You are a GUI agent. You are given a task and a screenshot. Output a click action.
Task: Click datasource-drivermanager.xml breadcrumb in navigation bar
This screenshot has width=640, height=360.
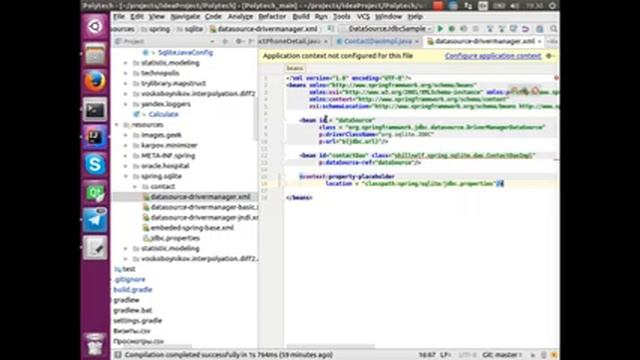tap(263, 29)
